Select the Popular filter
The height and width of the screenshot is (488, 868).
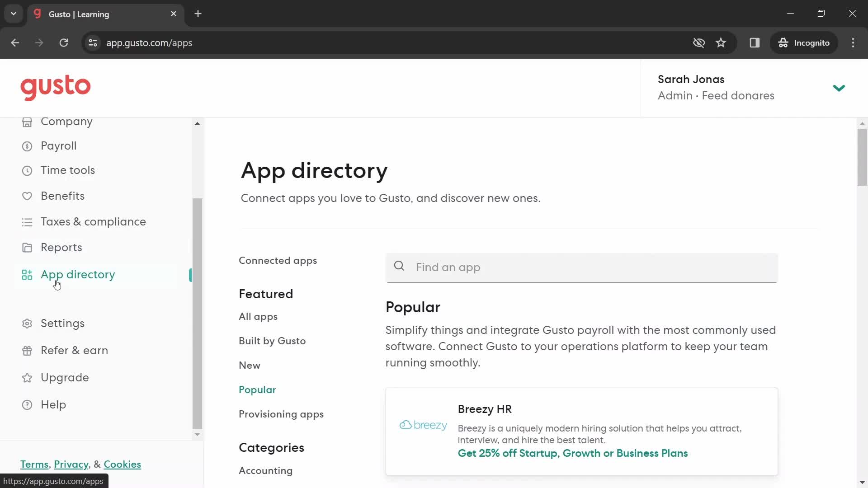(x=257, y=390)
